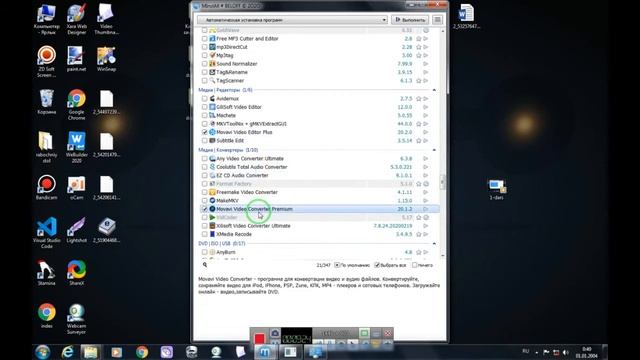Viewport: 640px width, 360px height.
Task: Click the program list vertical scrollbar thumb
Action: (443, 182)
